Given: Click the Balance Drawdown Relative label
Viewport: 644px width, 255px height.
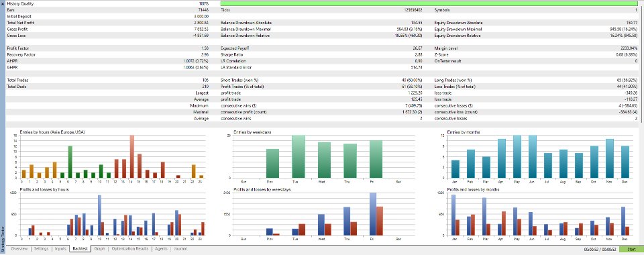Looking at the screenshot, I should click(246, 36).
